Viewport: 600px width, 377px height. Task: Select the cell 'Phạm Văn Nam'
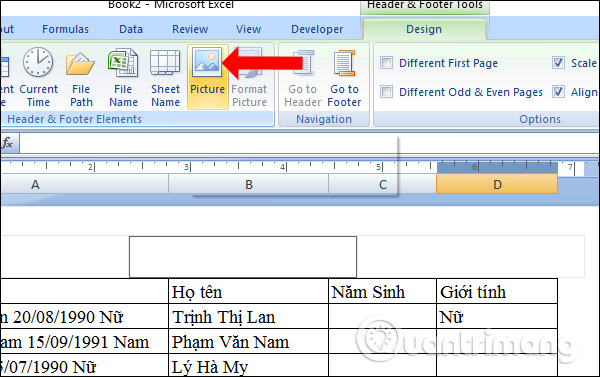click(248, 341)
